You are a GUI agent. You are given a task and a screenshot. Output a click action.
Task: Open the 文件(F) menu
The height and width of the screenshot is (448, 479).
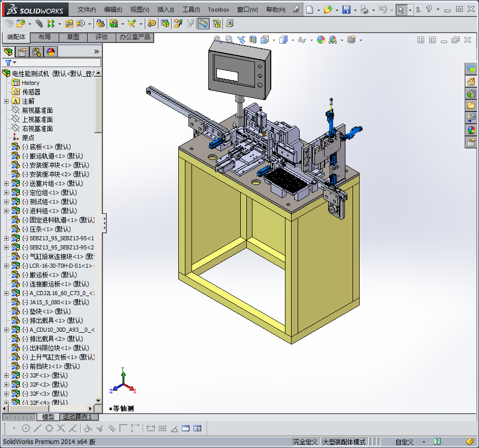click(86, 10)
